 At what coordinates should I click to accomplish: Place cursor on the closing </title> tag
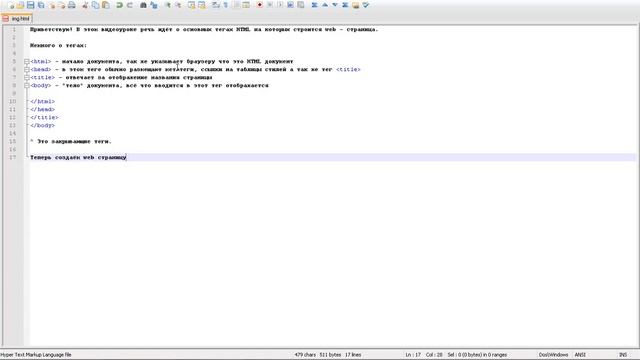click(44, 118)
